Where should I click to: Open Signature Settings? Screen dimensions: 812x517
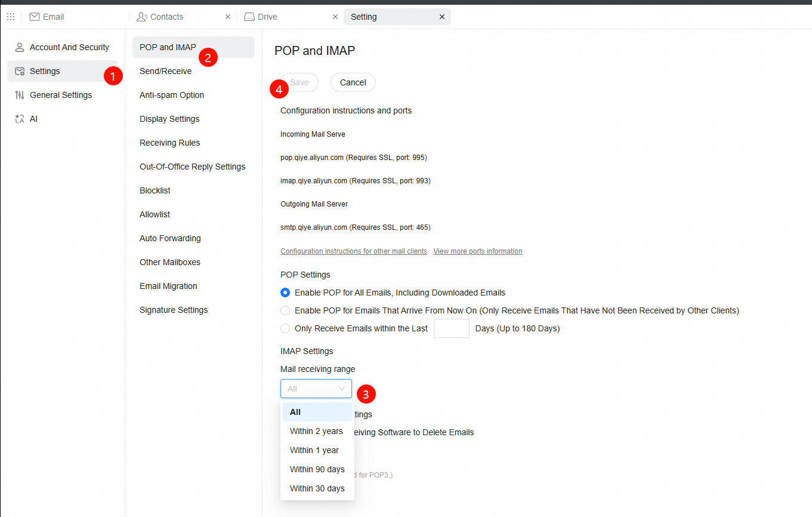pyautogui.click(x=193, y=310)
